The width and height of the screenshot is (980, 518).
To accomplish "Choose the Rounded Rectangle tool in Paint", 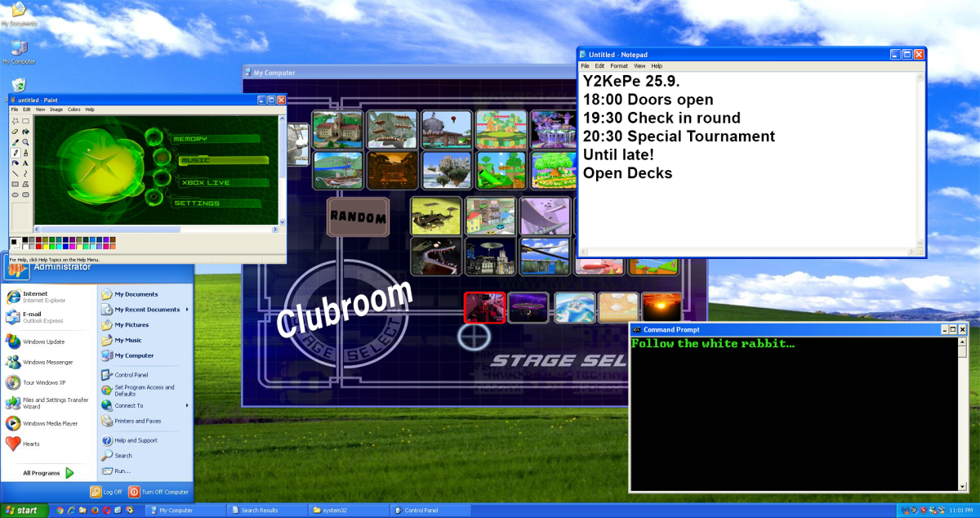I will point(26,194).
